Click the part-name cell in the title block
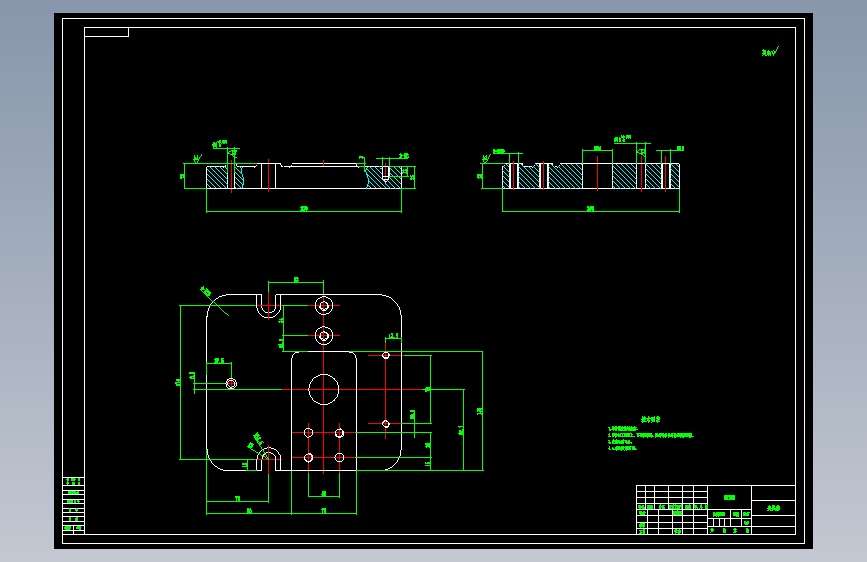 pos(773,508)
